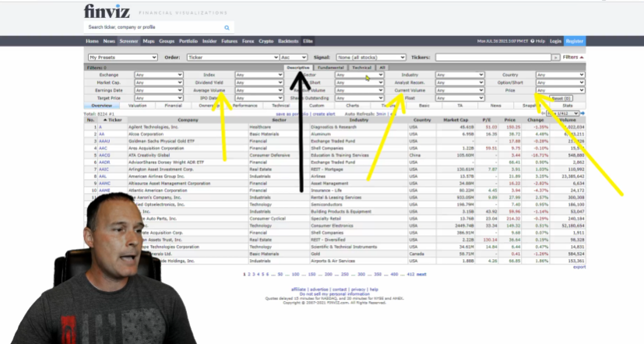This screenshot has height=344, width=644.
Task: Open the Float filter dropdown
Action: tap(459, 98)
